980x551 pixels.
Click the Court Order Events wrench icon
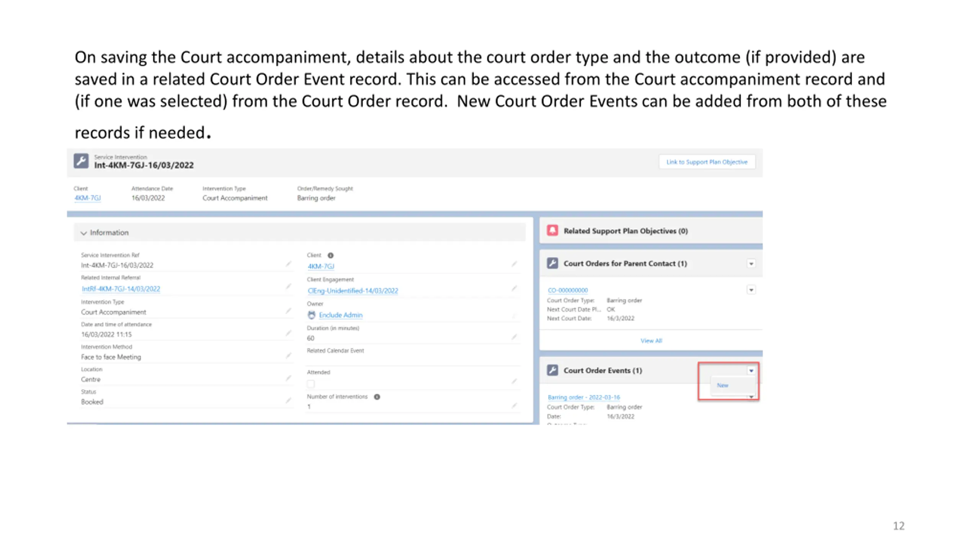coord(552,370)
